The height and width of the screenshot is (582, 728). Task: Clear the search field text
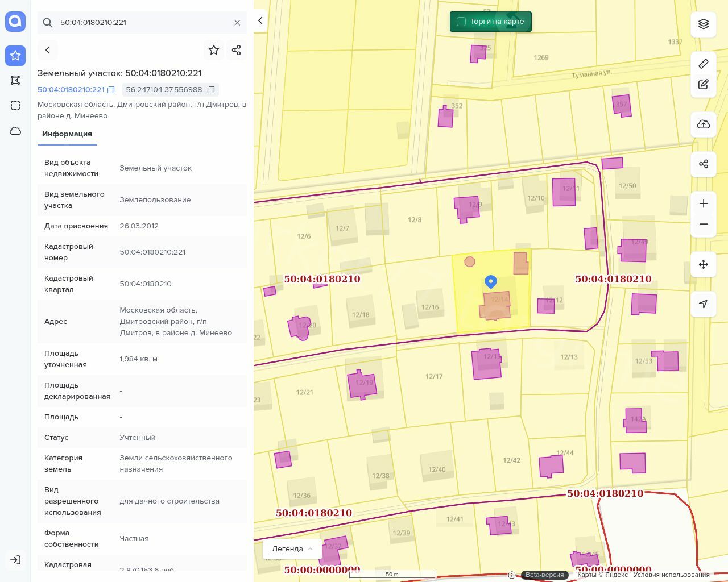[237, 23]
